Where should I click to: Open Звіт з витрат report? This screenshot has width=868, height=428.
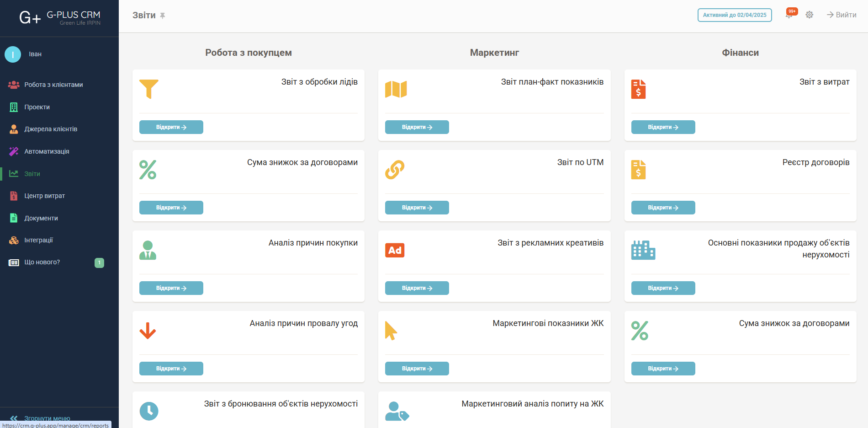point(663,127)
